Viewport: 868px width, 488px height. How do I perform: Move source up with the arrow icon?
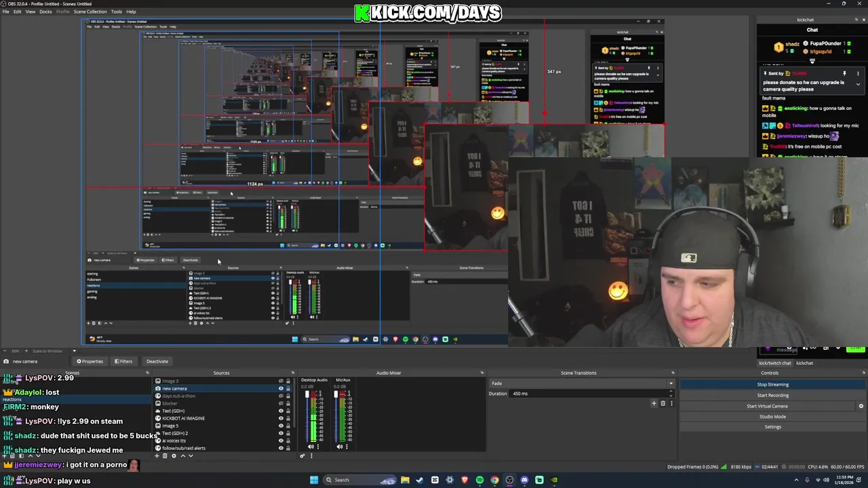click(x=182, y=455)
